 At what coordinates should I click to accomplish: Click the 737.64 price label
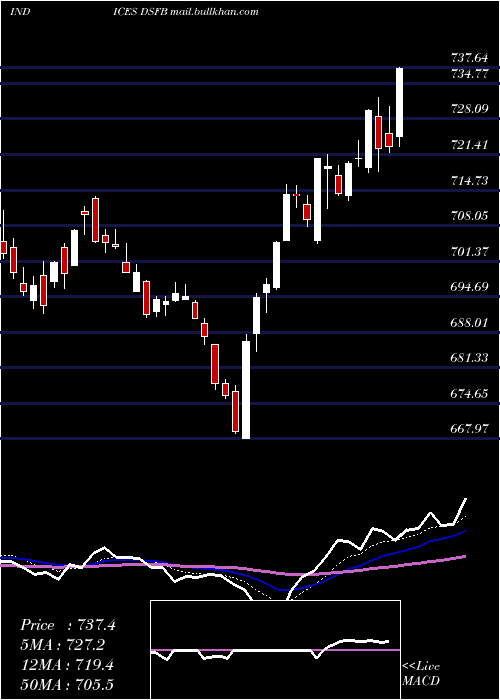tap(470, 58)
